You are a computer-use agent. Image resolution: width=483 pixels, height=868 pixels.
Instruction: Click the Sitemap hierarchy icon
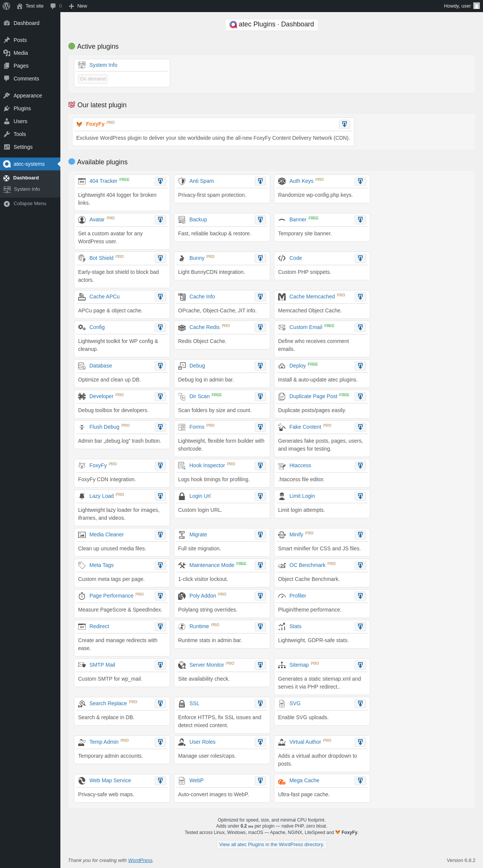tap(282, 665)
